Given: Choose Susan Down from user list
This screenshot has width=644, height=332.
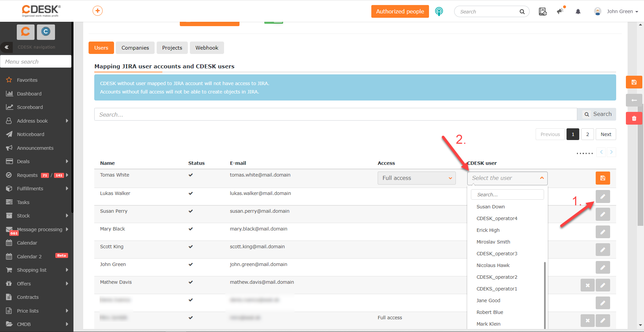Looking at the screenshot, I should [x=491, y=207].
